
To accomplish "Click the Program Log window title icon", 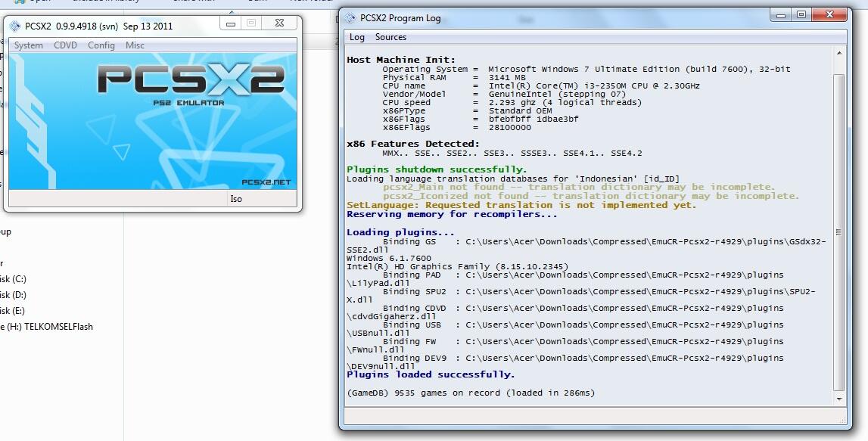I will click(350, 17).
